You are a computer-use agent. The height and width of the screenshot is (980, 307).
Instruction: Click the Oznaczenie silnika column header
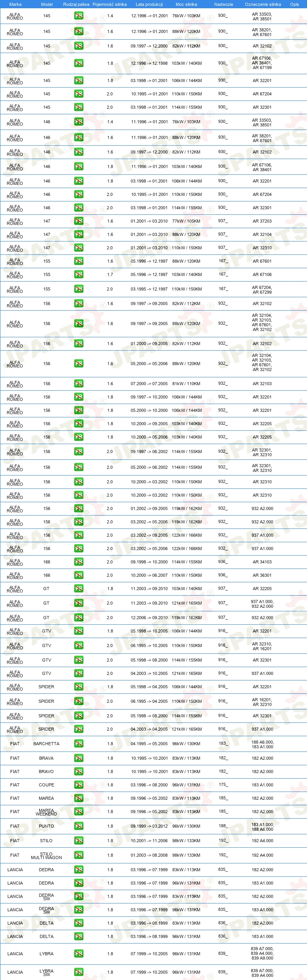coord(263,4)
